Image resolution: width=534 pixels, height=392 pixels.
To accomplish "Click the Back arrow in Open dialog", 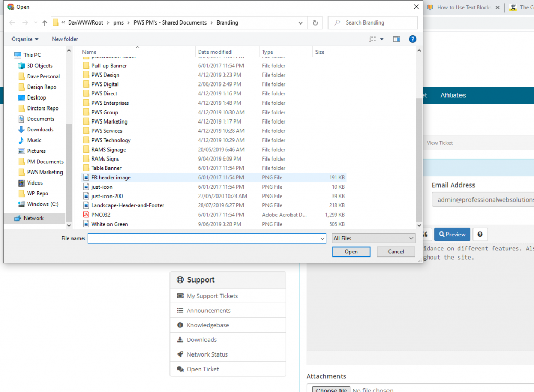I will point(13,23).
